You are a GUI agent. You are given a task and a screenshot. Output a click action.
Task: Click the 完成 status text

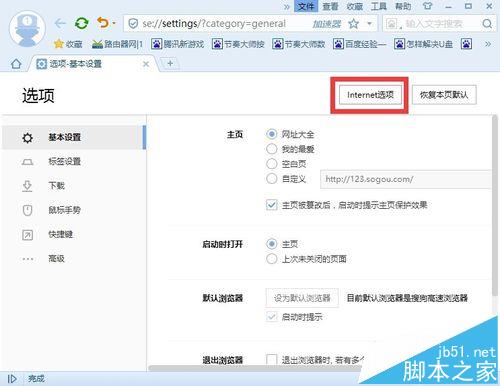click(36, 379)
